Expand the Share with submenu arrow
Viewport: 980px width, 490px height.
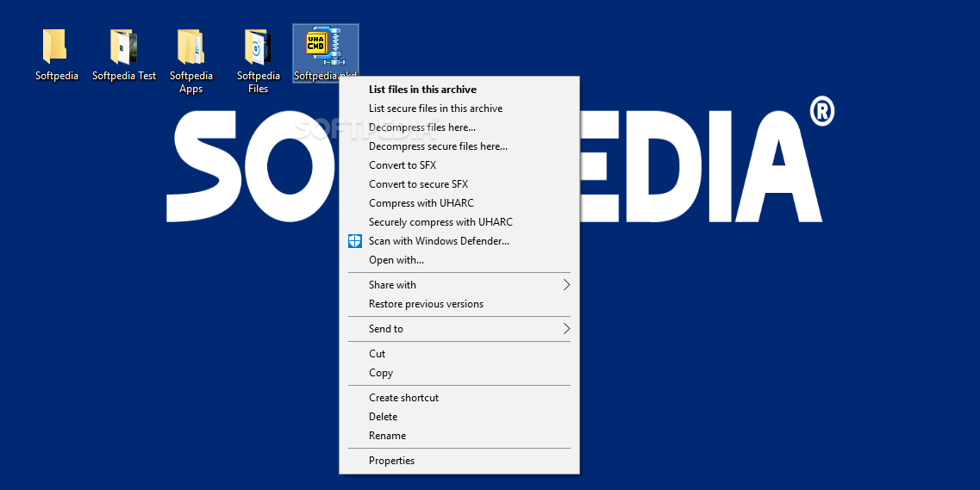(x=566, y=285)
